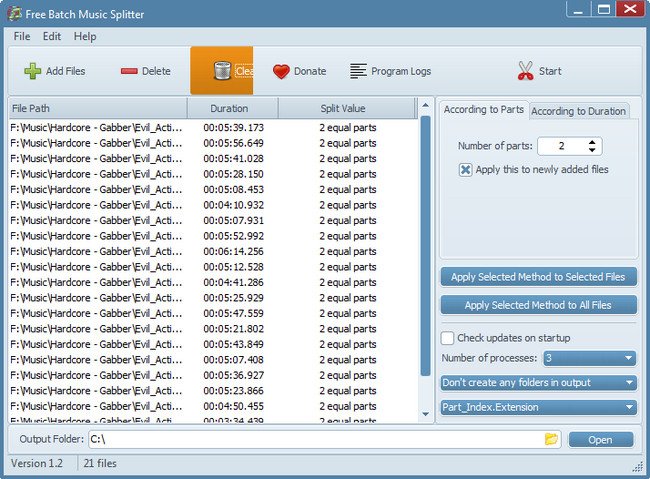Image resolution: width=650 pixels, height=479 pixels.
Task: Select the file with duration 00:04:10.932
Action: click(213, 205)
